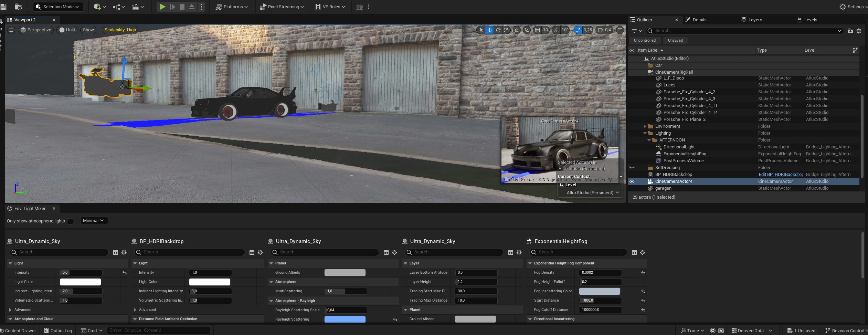Open the grid snap value 10
868x335 pixels.
tap(546, 30)
